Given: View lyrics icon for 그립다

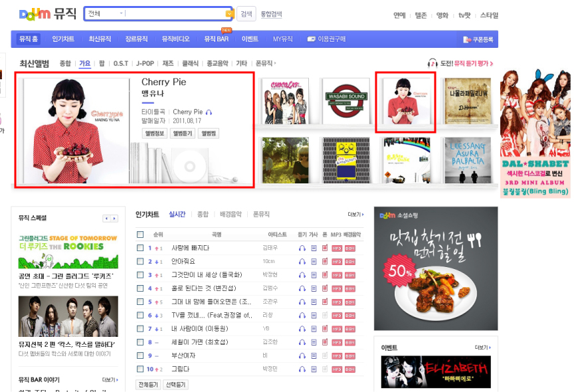Looking at the screenshot, I should tap(314, 369).
